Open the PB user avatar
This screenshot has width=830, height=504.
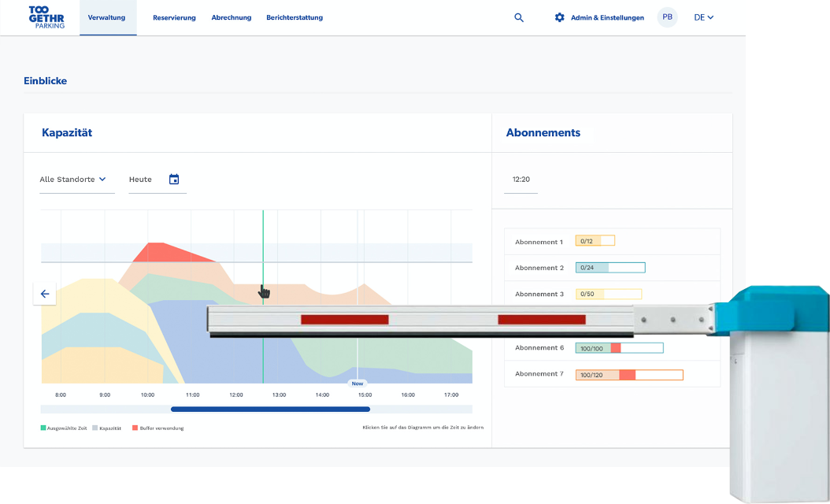point(668,17)
